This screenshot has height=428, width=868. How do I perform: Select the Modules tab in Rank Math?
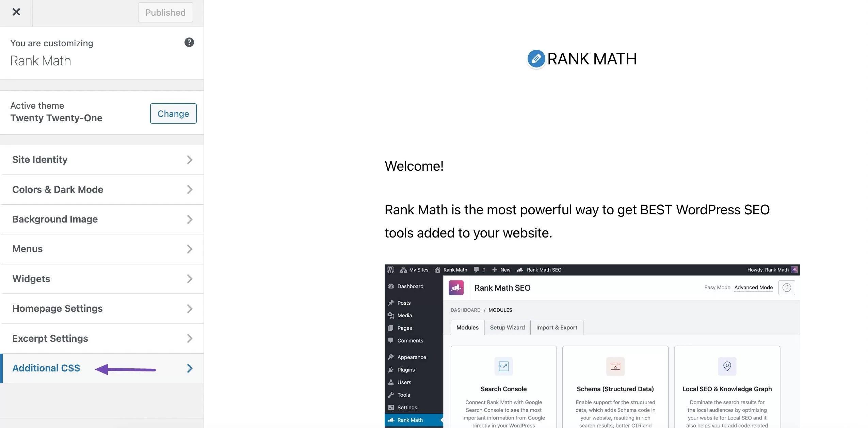(467, 327)
